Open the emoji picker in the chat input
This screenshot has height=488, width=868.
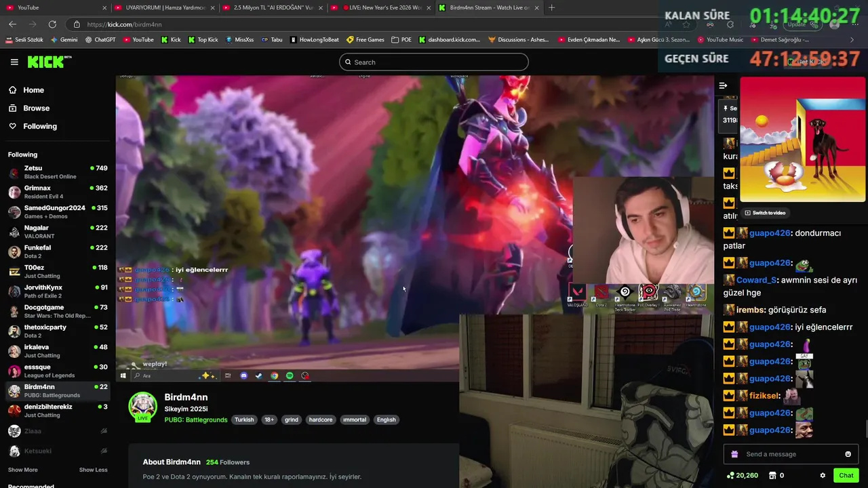[848, 454]
